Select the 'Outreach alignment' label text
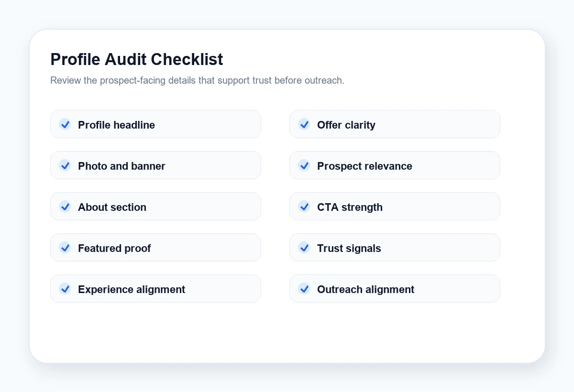The height and width of the screenshot is (392, 574). [x=365, y=289]
